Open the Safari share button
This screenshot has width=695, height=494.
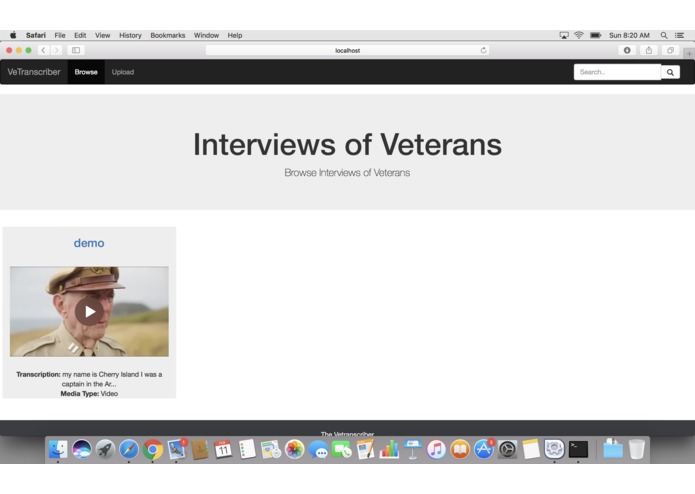pyautogui.click(x=648, y=50)
